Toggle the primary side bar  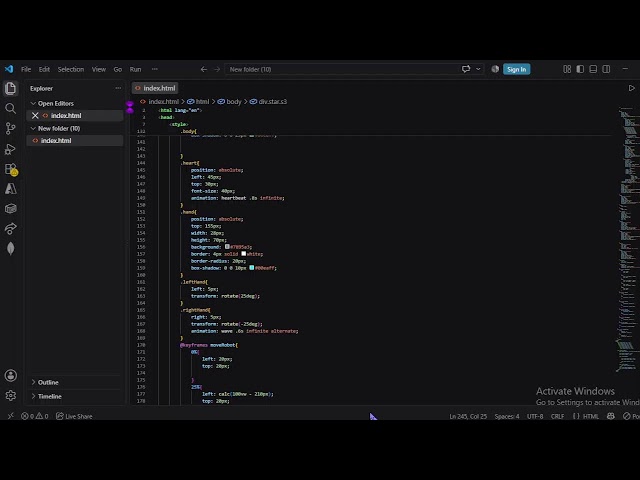[x=580, y=69]
